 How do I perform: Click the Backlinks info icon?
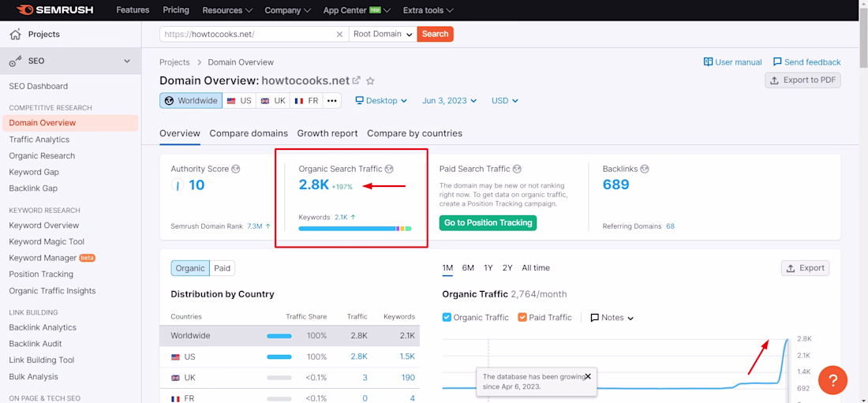point(645,169)
